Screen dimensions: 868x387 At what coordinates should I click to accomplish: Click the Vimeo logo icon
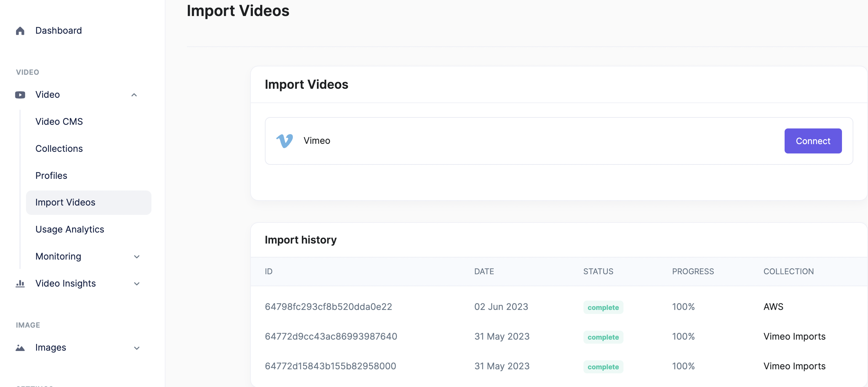point(285,141)
